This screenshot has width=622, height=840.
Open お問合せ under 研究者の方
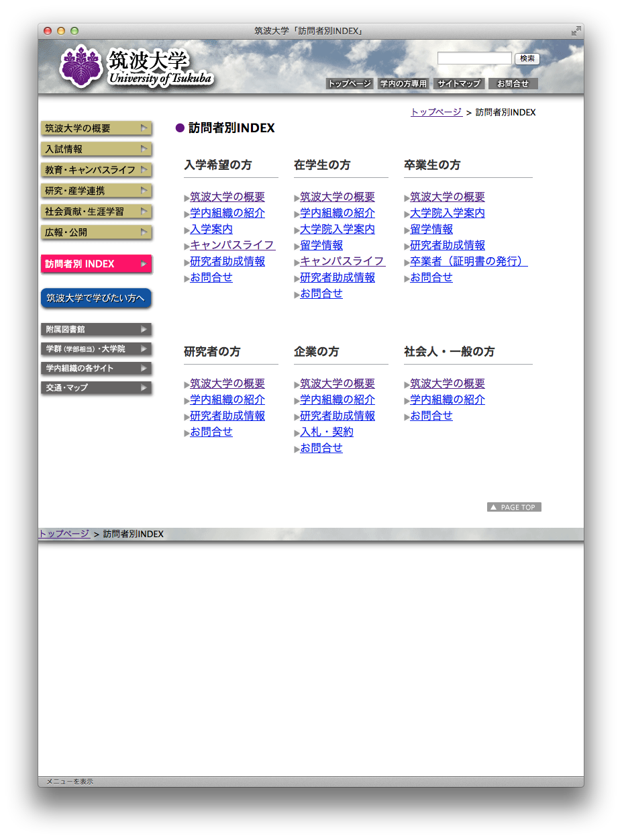[211, 432]
